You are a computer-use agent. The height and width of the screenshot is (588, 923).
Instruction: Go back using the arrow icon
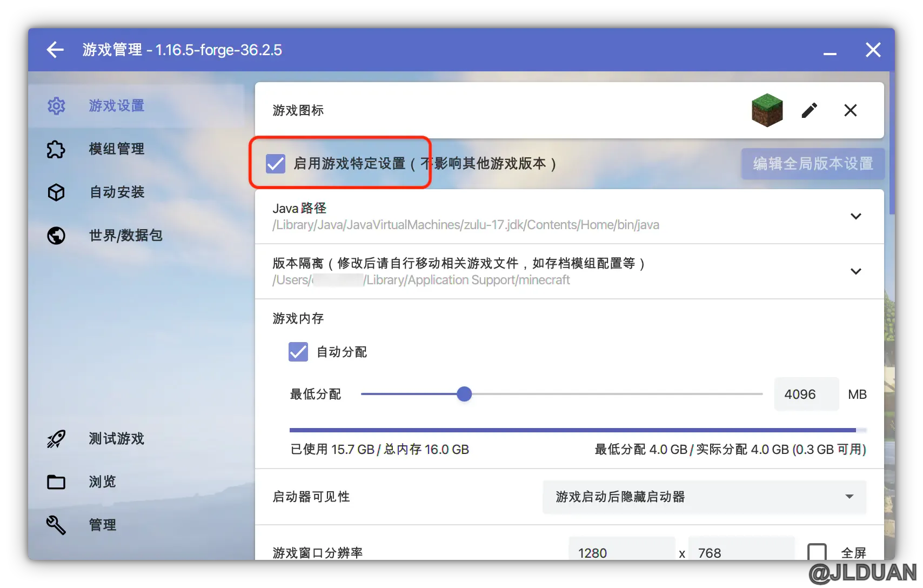[55, 50]
